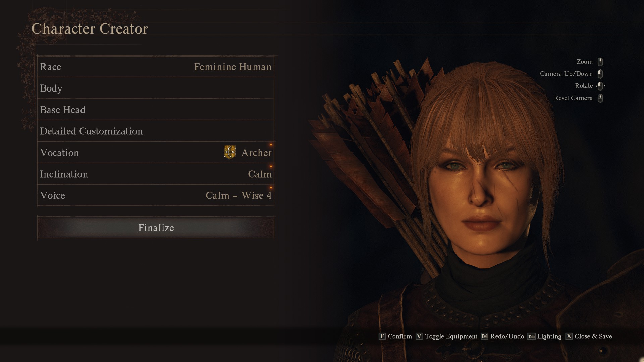Click the Finalize button

(156, 228)
